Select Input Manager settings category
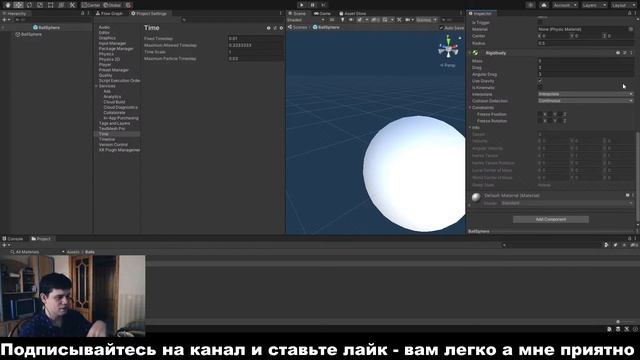 coord(112,43)
